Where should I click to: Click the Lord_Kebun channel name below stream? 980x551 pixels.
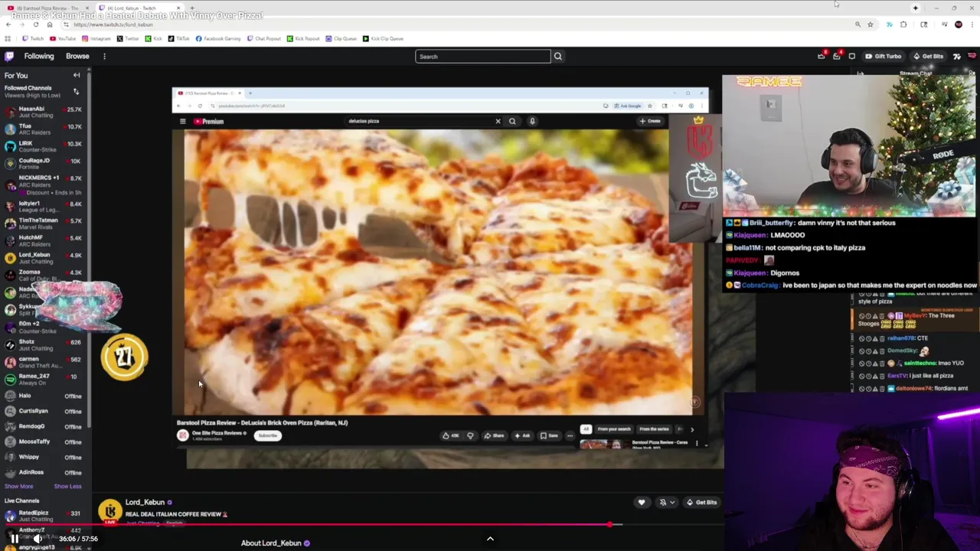[x=145, y=502]
